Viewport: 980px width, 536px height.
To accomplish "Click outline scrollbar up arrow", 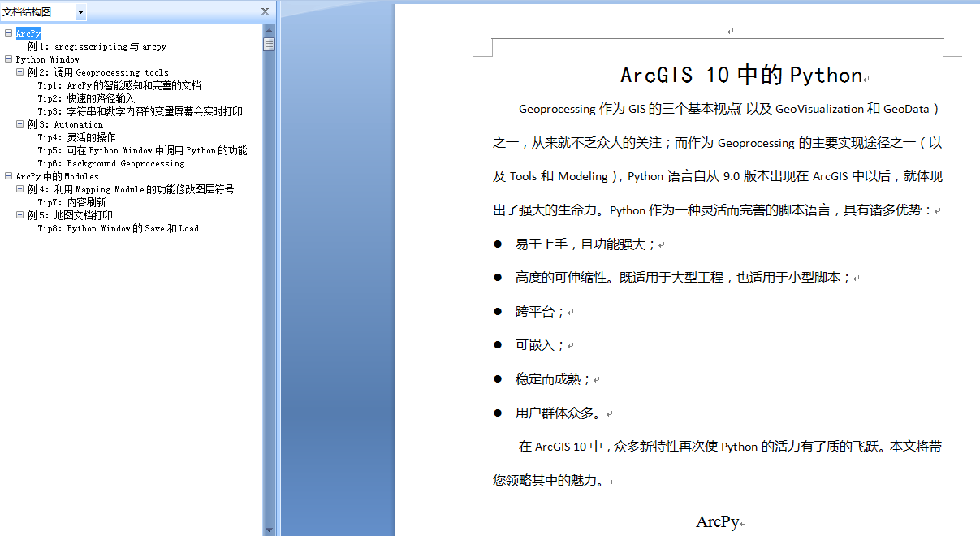I will [269, 29].
